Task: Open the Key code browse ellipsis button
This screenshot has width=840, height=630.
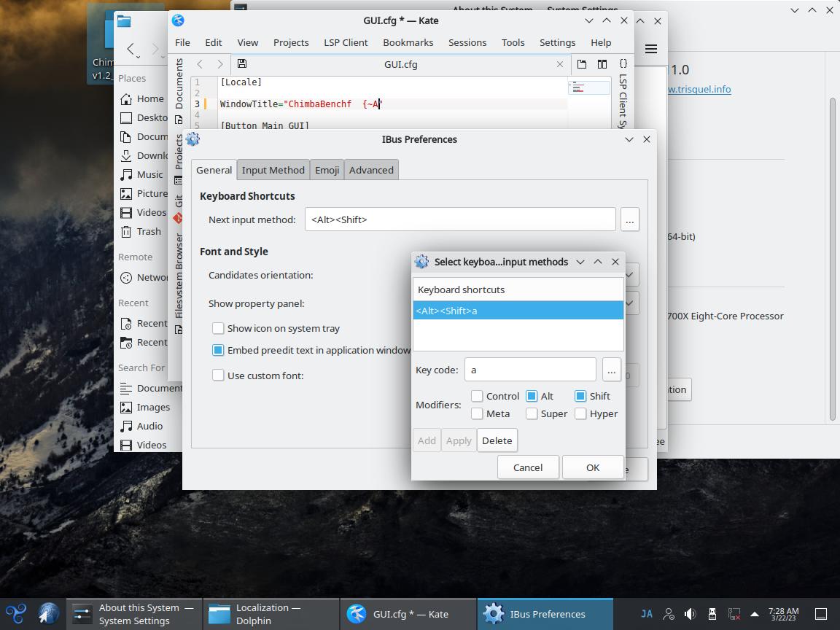Action: point(612,370)
